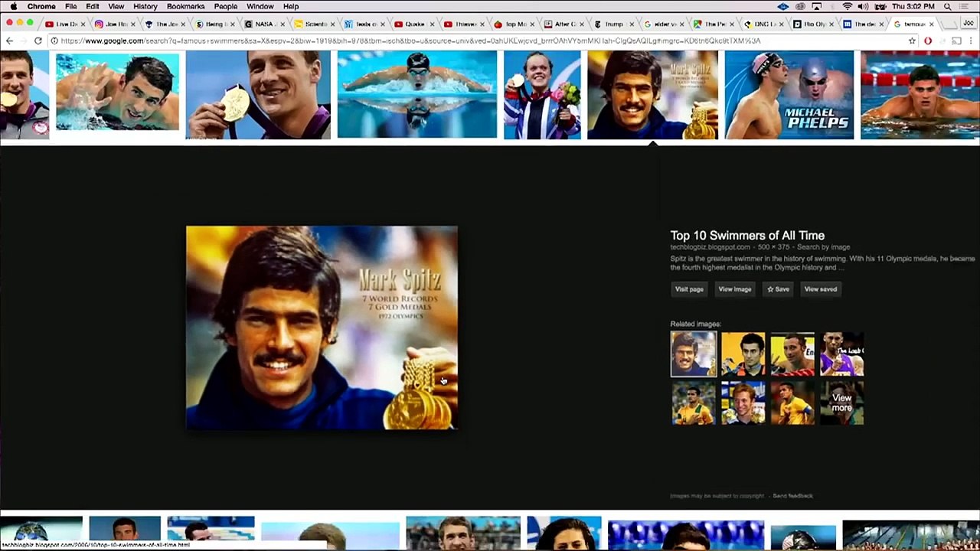Click the 'Send feedback' link
This screenshot has width=980, height=551.
coord(792,496)
